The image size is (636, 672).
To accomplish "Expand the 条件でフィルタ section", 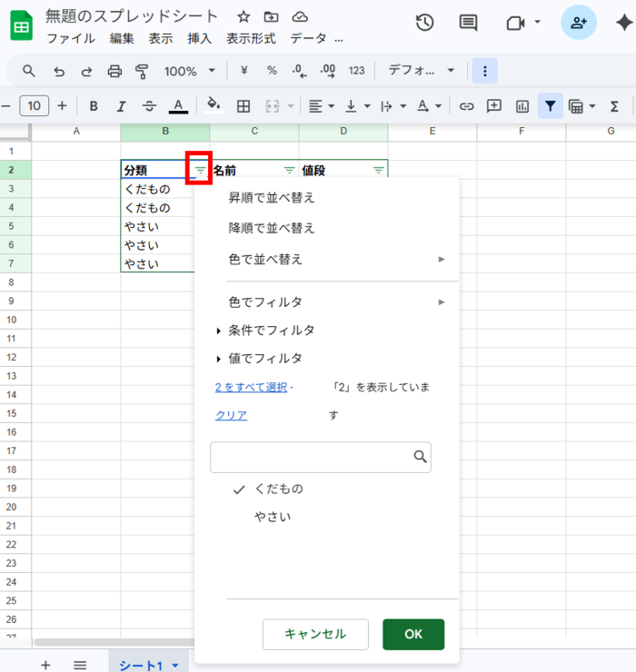I will pos(271,330).
